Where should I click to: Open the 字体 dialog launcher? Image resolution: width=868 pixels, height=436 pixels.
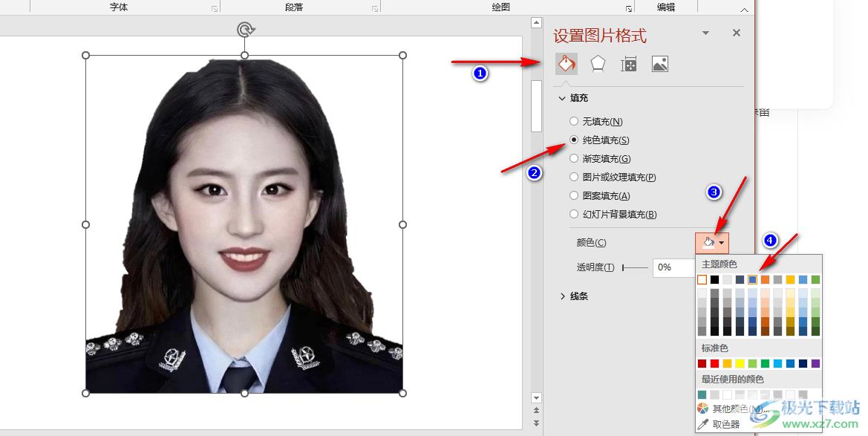coord(215,9)
